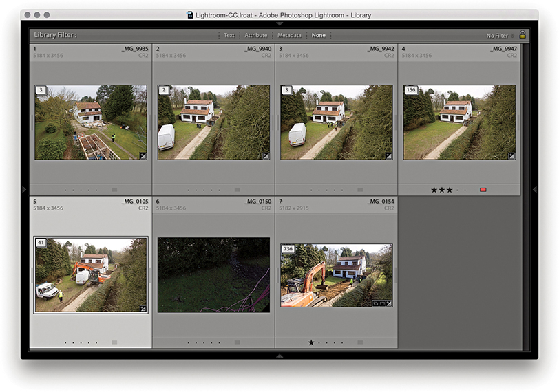559x392 pixels.
Task: Switch Library Filter to Metadata
Action: 289,35
